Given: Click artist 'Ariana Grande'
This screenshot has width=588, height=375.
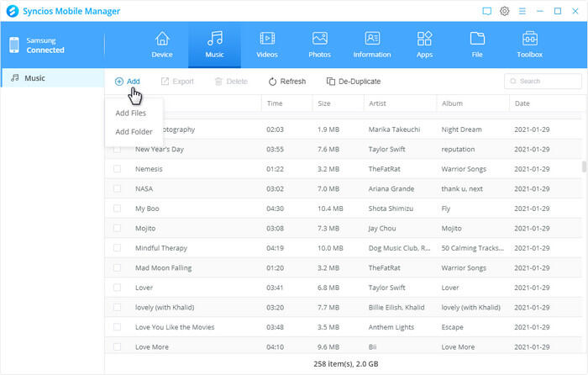Looking at the screenshot, I should click(x=391, y=189).
